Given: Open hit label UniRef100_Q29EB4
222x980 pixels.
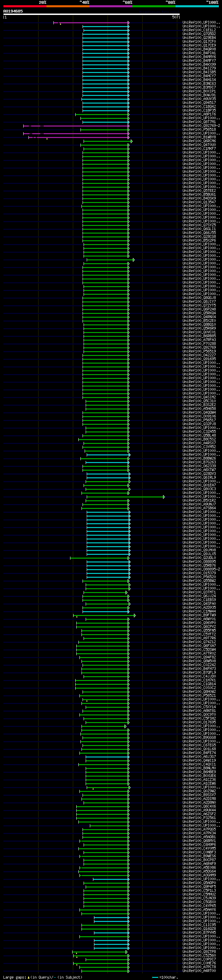Looking at the screenshot, I should click(199, 38).
